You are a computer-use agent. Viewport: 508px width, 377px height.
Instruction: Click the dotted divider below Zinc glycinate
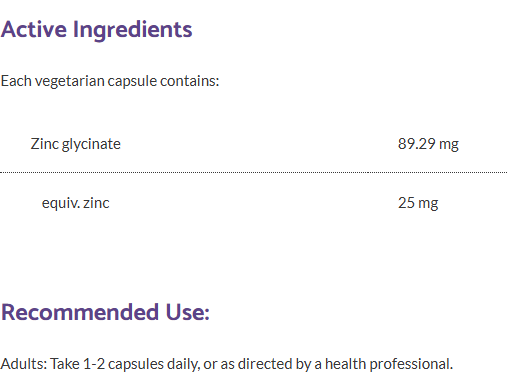[254, 172]
